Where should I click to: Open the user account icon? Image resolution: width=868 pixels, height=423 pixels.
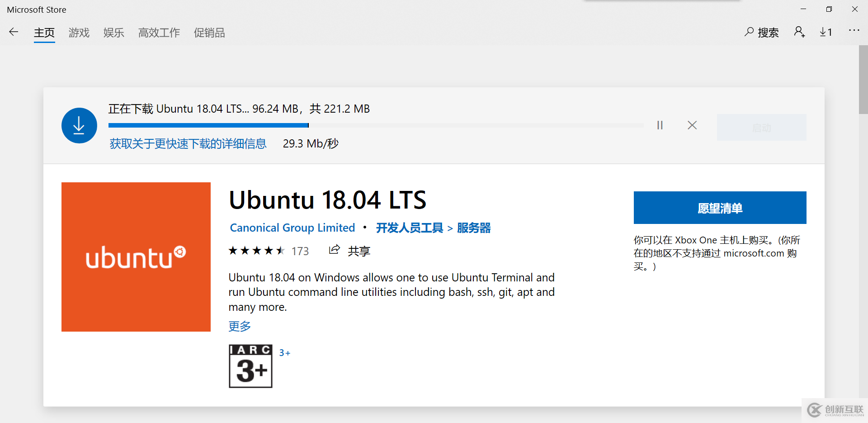click(x=799, y=32)
